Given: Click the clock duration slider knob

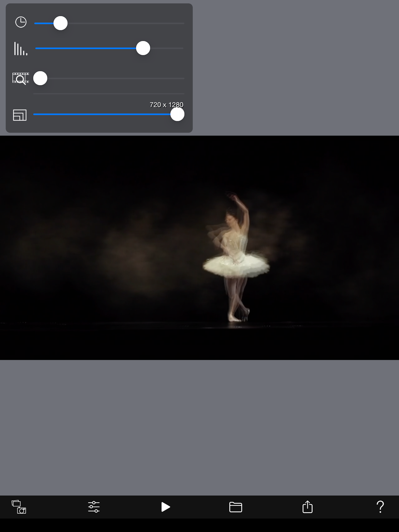Looking at the screenshot, I should (60, 23).
